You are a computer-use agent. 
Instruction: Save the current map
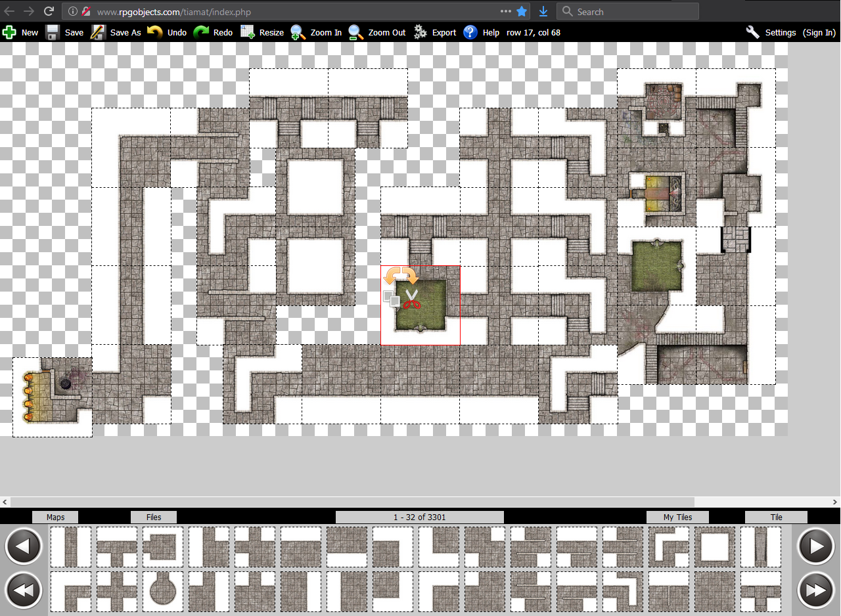pos(68,32)
